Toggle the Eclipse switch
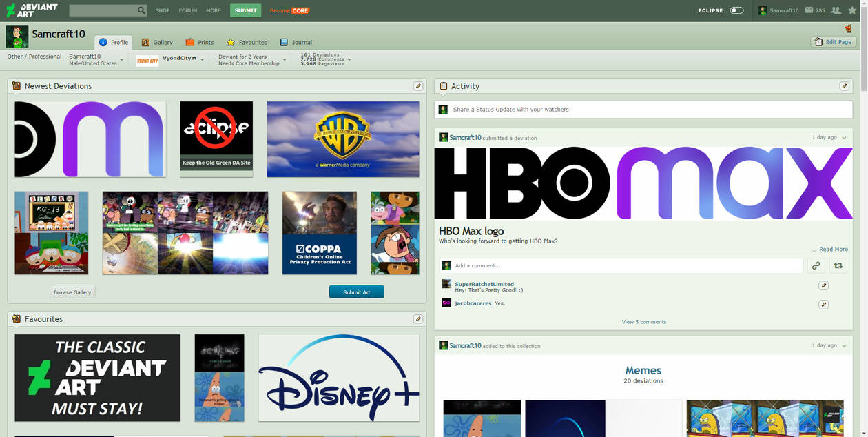868x437 pixels. [x=737, y=10]
